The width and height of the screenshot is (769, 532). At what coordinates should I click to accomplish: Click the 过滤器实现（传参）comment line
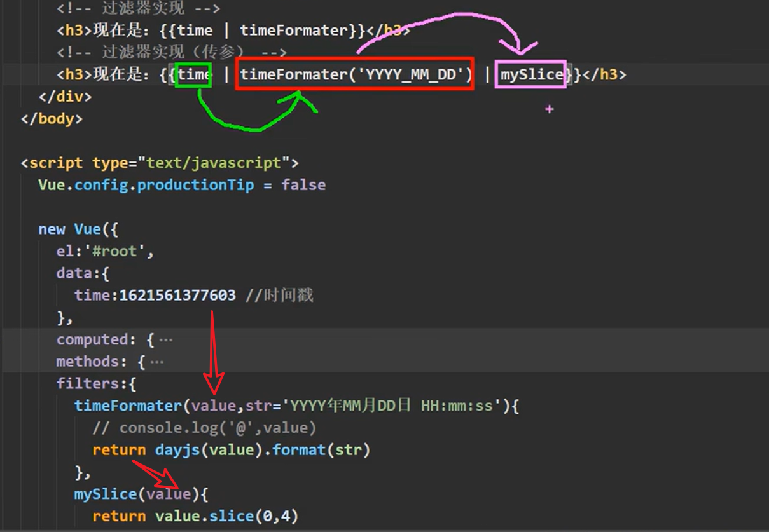coord(172,53)
